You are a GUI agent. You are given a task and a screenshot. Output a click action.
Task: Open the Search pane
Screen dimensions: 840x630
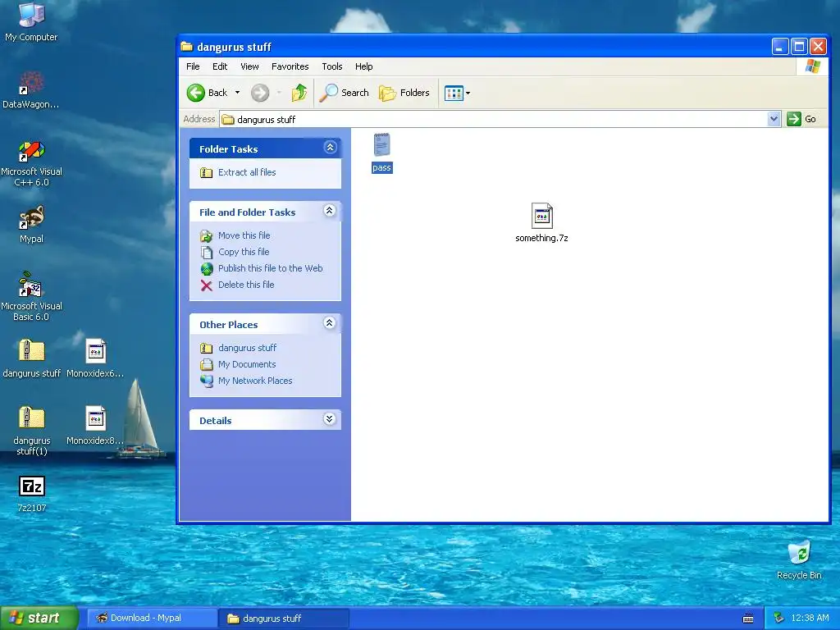coord(344,93)
